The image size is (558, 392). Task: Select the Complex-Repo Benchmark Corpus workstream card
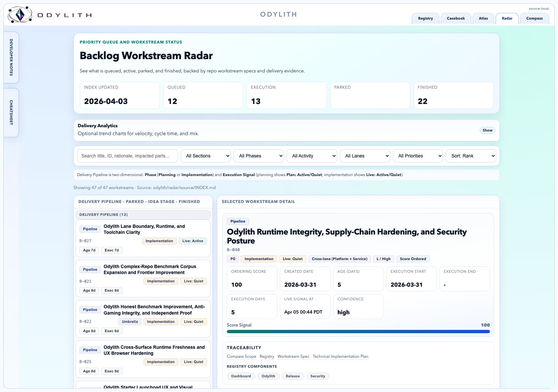pyautogui.click(x=143, y=278)
